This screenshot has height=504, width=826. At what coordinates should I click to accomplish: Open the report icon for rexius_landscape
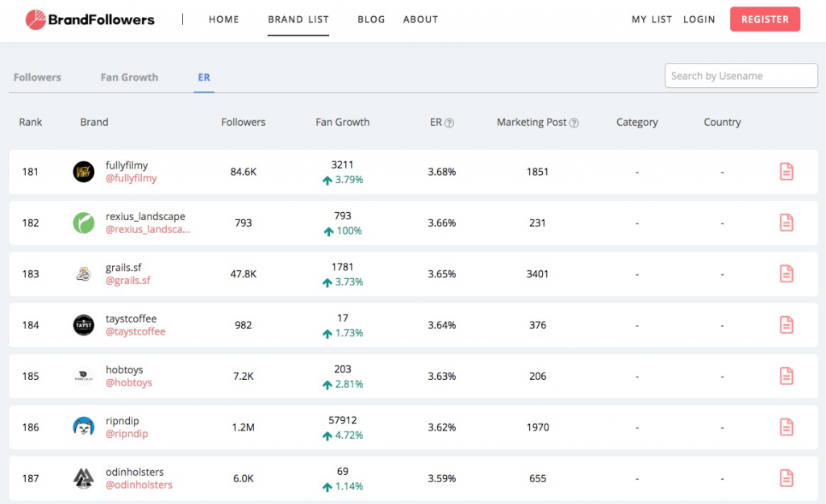(786, 223)
